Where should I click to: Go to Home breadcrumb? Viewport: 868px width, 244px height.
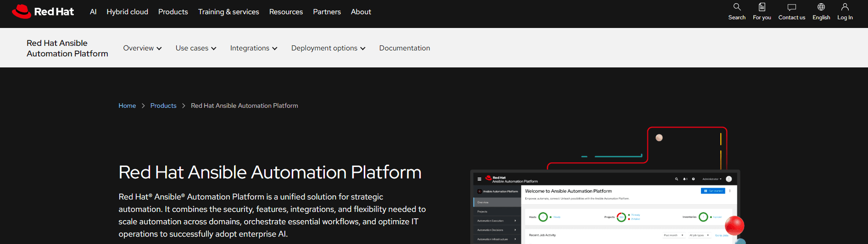coord(127,105)
